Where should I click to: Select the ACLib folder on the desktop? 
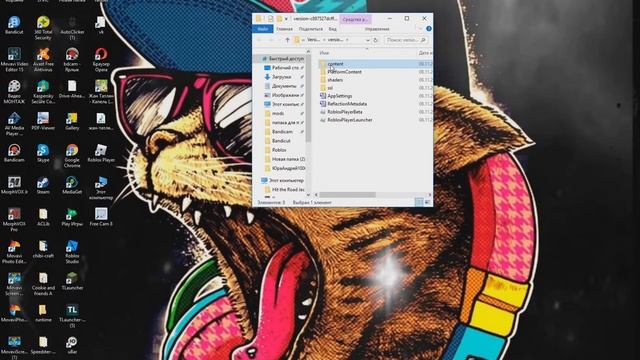(43, 217)
